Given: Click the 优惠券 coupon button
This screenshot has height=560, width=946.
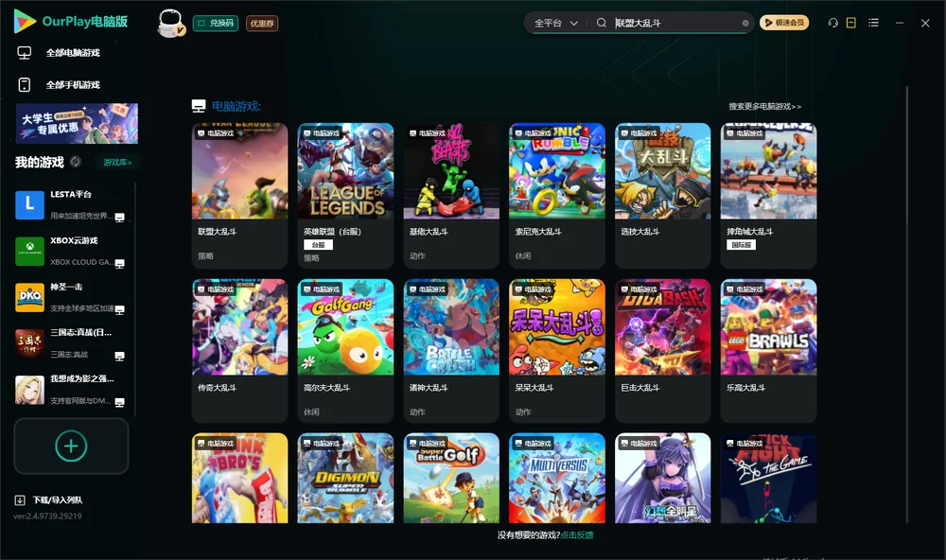Looking at the screenshot, I should [262, 23].
